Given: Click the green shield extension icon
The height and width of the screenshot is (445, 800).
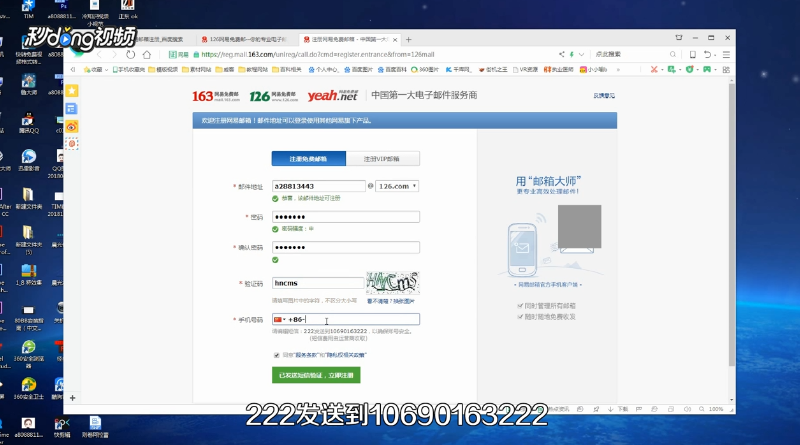Looking at the screenshot, I should (689, 69).
